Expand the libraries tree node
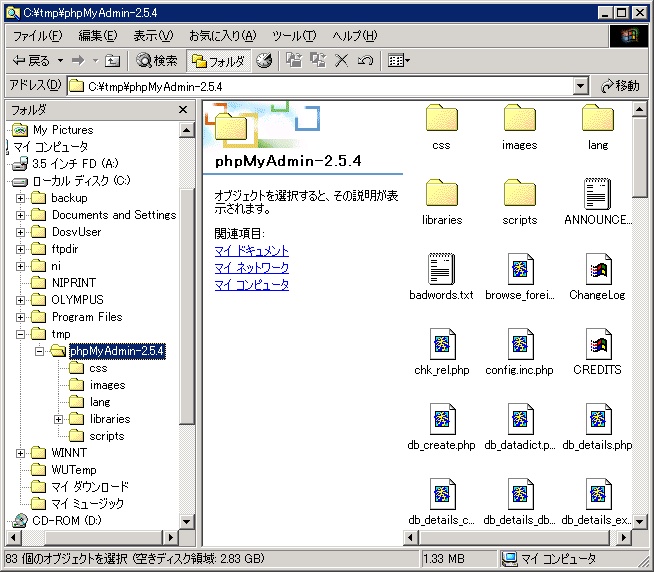Image resolution: width=654 pixels, height=572 pixels. 58,419
